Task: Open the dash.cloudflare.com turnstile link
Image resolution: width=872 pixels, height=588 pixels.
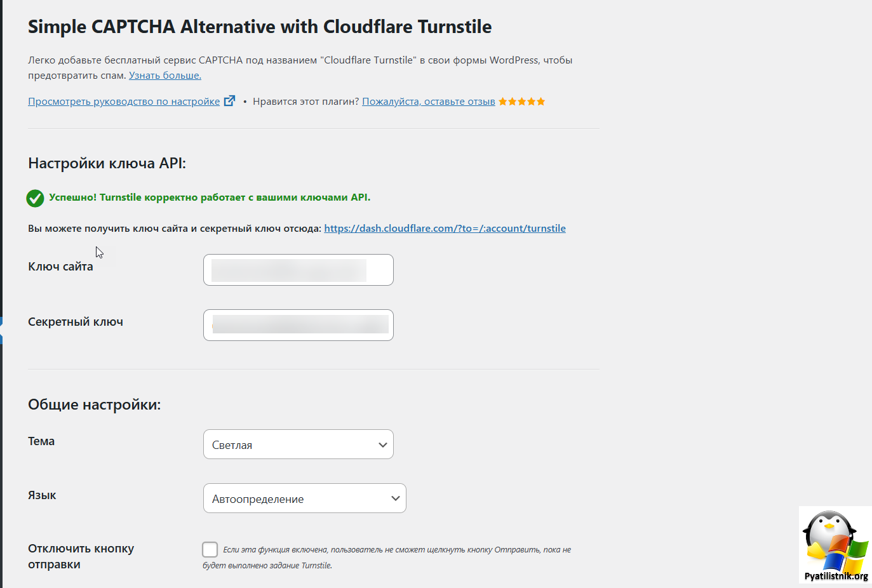Action: pyautogui.click(x=445, y=228)
